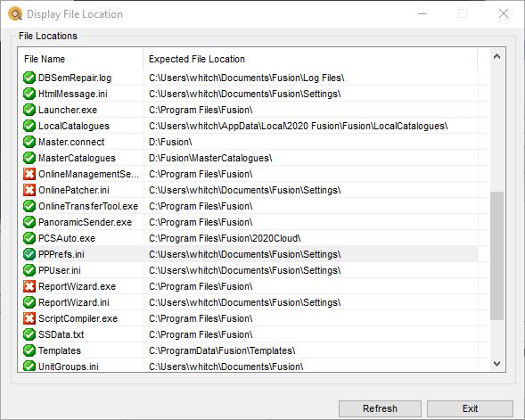Click the Log Files path for DBSemRepair.log
Viewport: 525px width, 420px height.
(246, 78)
